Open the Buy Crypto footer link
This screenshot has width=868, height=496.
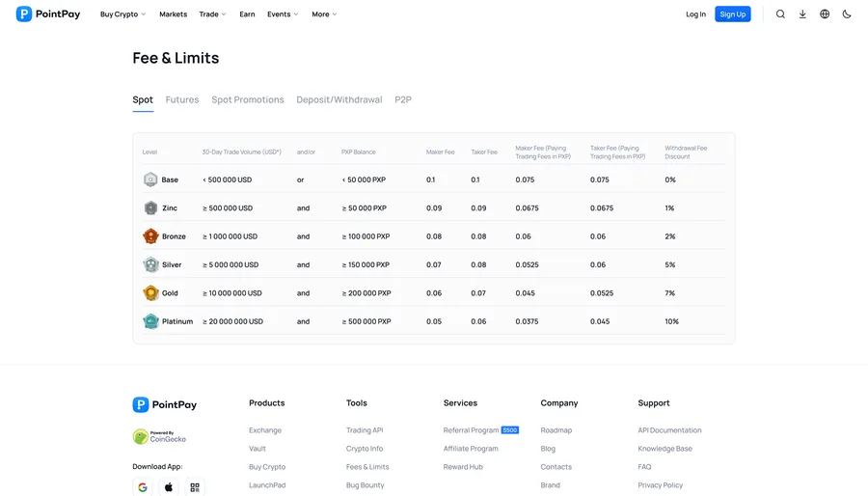tap(267, 467)
